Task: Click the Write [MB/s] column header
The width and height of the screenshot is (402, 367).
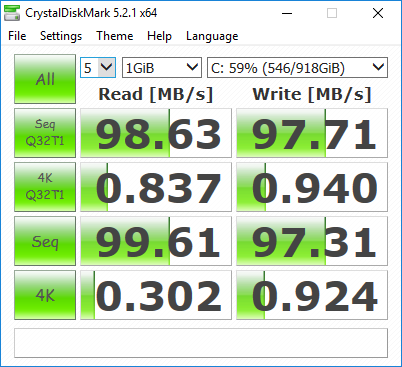Action: tap(312, 94)
